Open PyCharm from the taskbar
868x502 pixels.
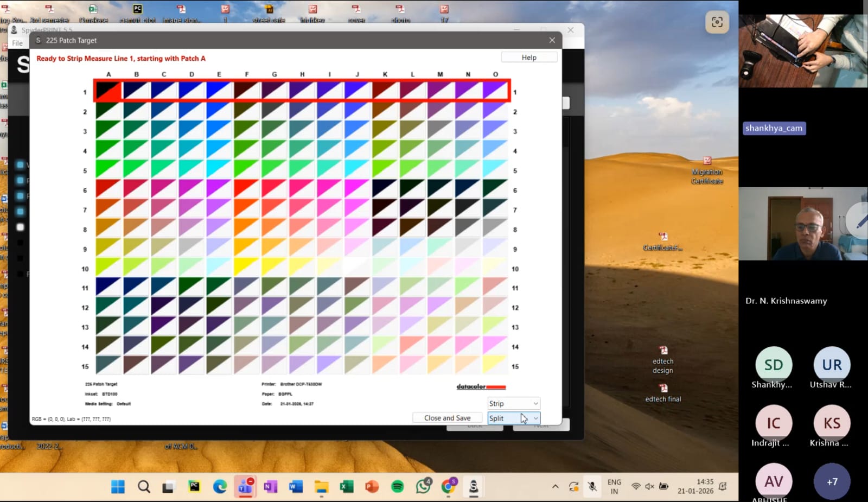click(x=194, y=487)
